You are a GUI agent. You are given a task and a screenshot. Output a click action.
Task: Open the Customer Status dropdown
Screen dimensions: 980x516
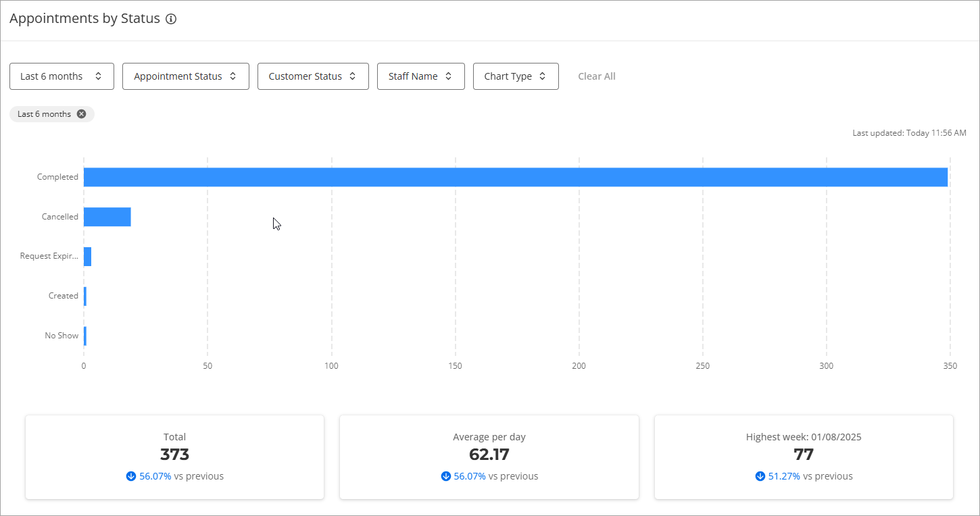(312, 76)
